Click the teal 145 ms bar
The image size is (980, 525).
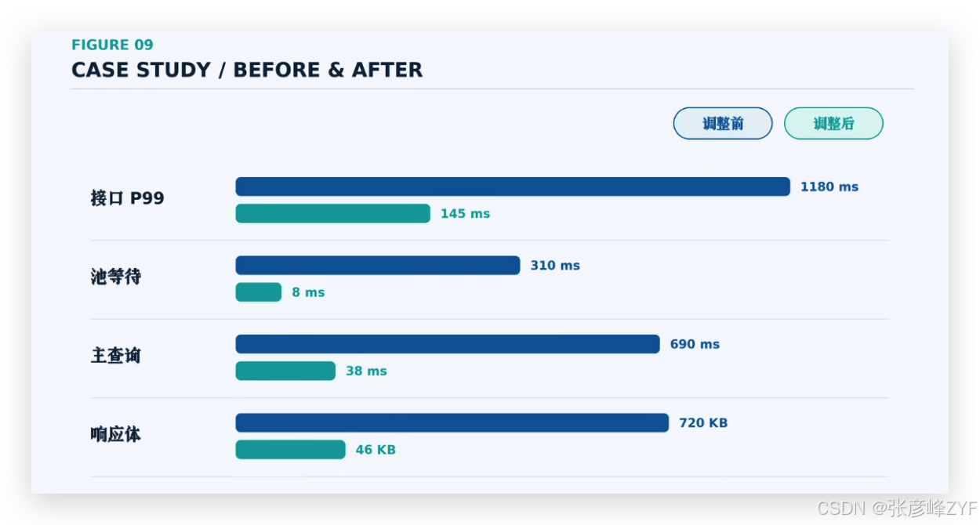[333, 213]
